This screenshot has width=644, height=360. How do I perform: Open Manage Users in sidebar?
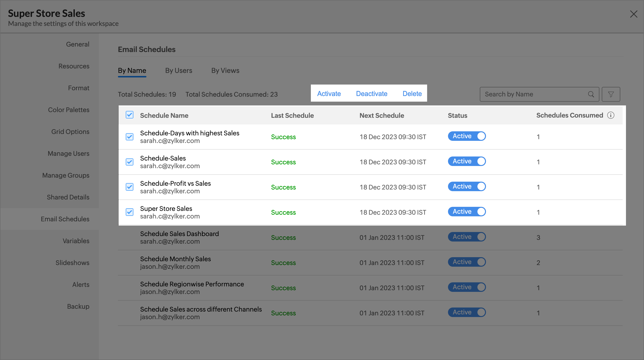point(69,153)
